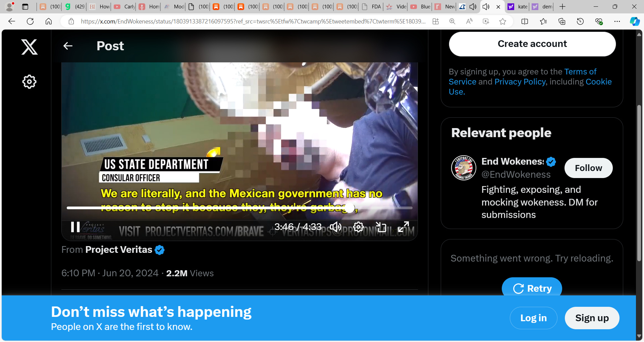The height and width of the screenshot is (342, 644).
Task: Click the Create account button
Action: [532, 44]
